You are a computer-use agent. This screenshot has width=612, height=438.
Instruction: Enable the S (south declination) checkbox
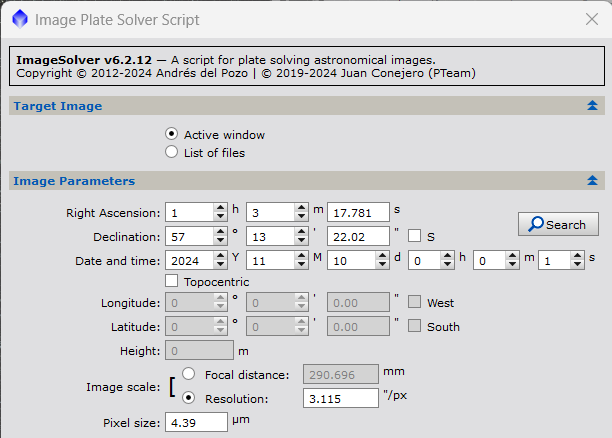(414, 236)
